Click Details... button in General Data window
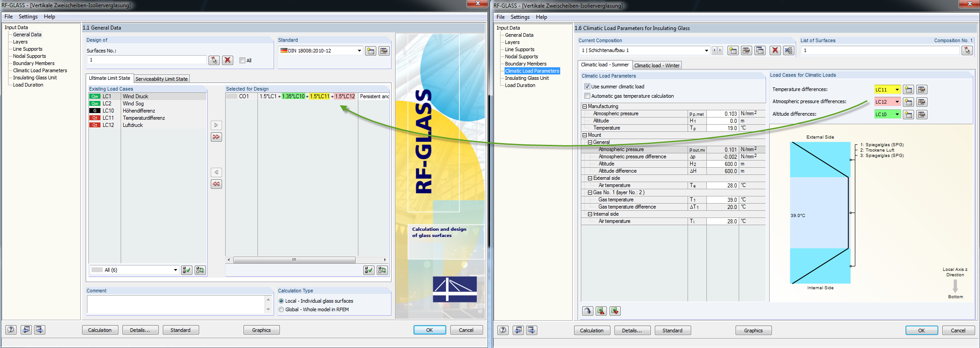This screenshot has height=348, width=980. (x=140, y=330)
